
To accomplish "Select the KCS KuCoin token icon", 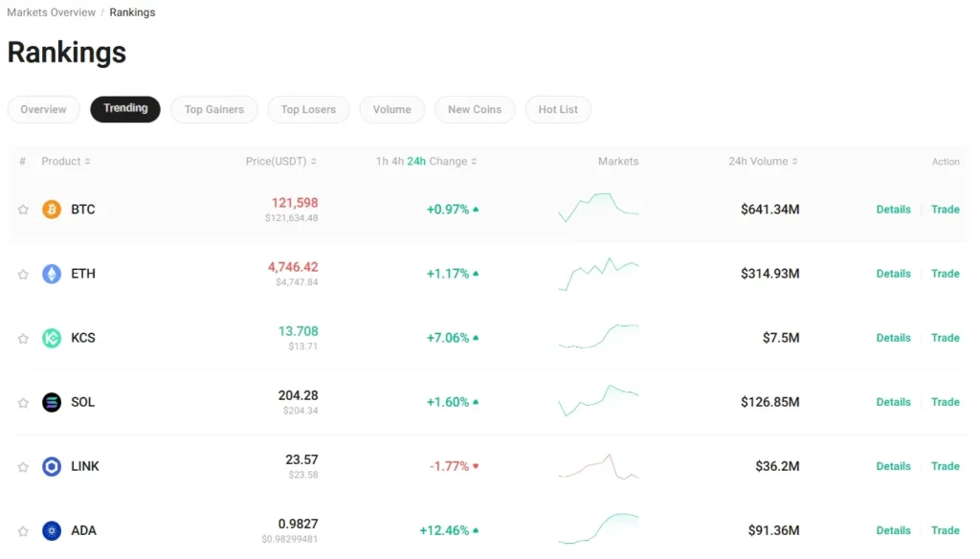I will click(x=53, y=337).
